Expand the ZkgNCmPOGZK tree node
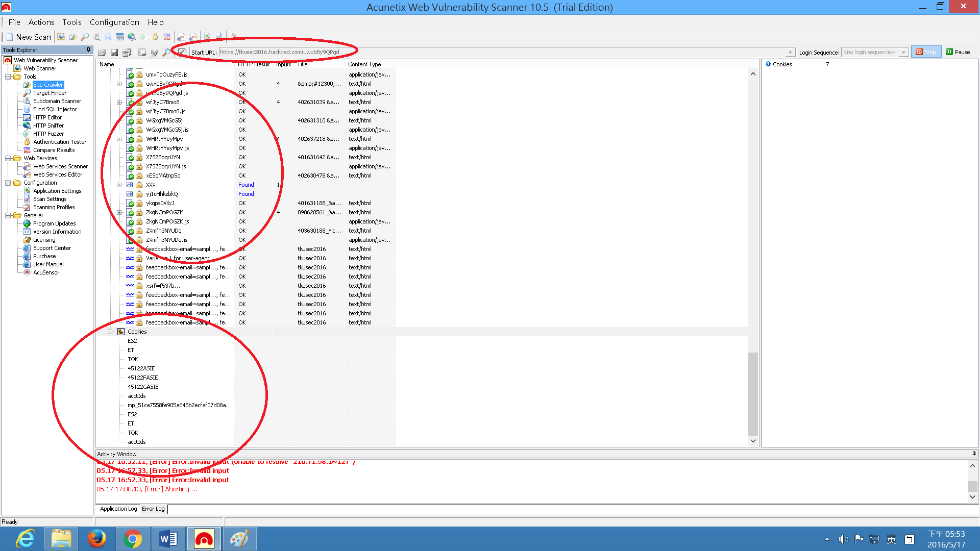This screenshot has height=551, width=980. click(x=119, y=212)
